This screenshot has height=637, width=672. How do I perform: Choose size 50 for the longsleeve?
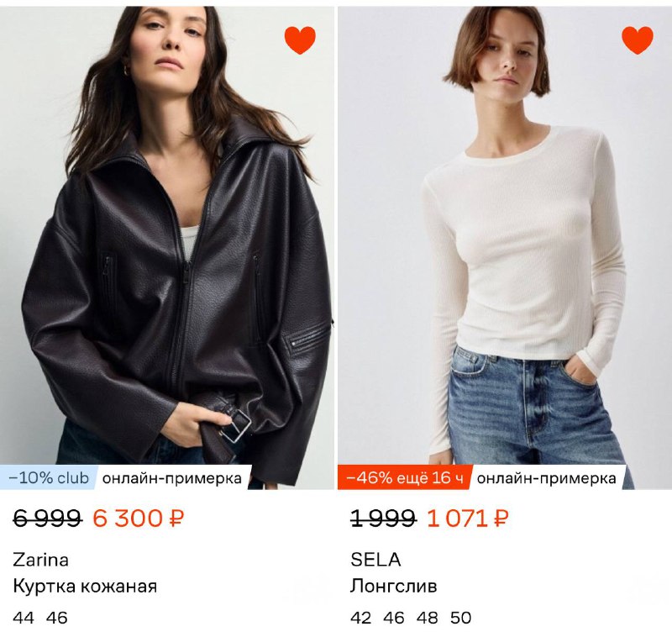(460, 618)
